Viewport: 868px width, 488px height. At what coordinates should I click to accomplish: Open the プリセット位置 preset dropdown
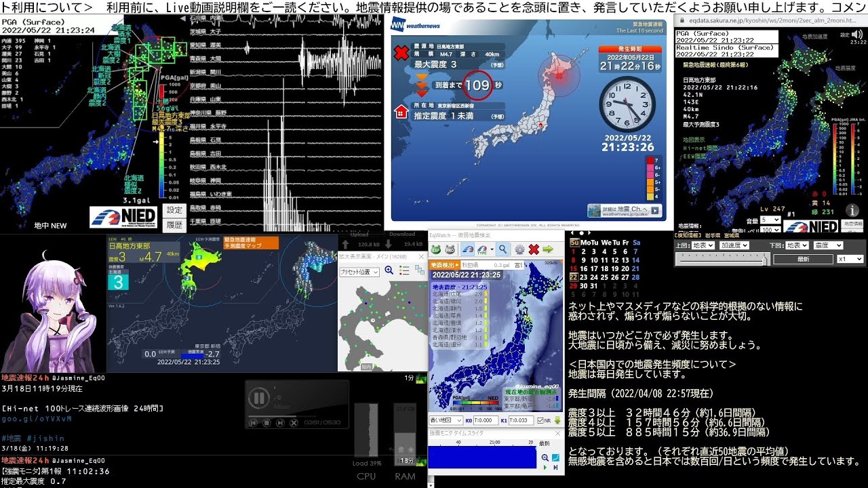[x=359, y=271]
